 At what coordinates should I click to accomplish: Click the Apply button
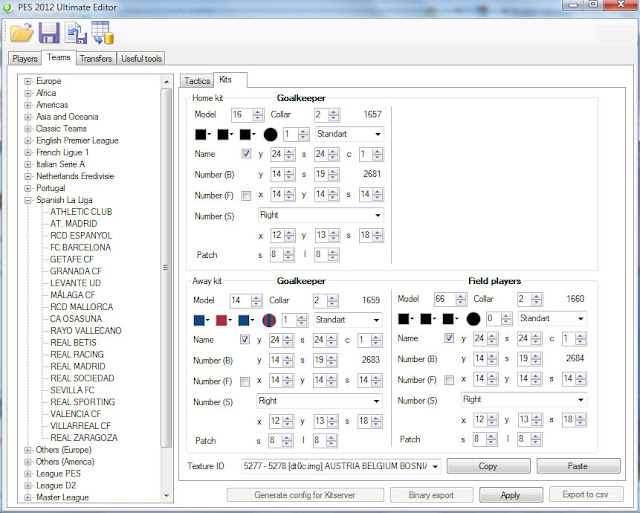tap(511, 495)
